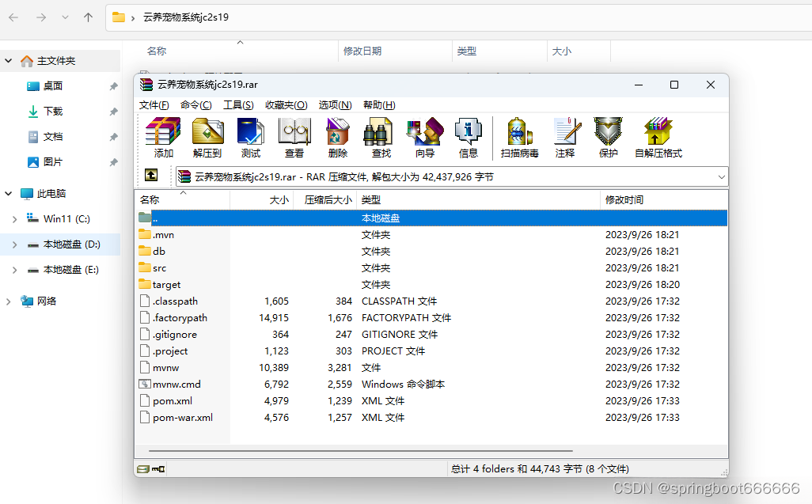Expand the 本地磁盘 (D:) drive node
This screenshot has width=812, height=504.
[x=14, y=244]
